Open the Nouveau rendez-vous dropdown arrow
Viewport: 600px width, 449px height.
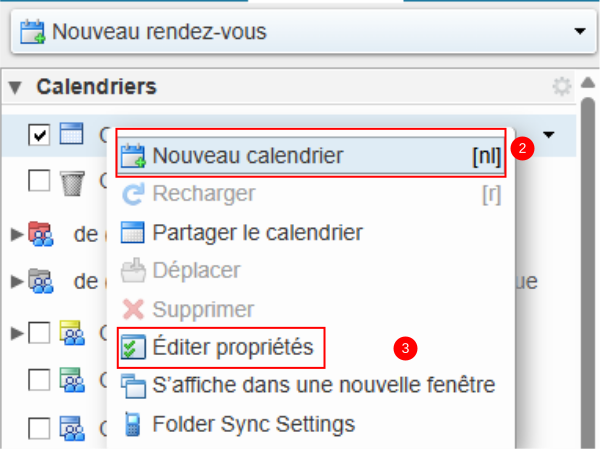(x=579, y=32)
